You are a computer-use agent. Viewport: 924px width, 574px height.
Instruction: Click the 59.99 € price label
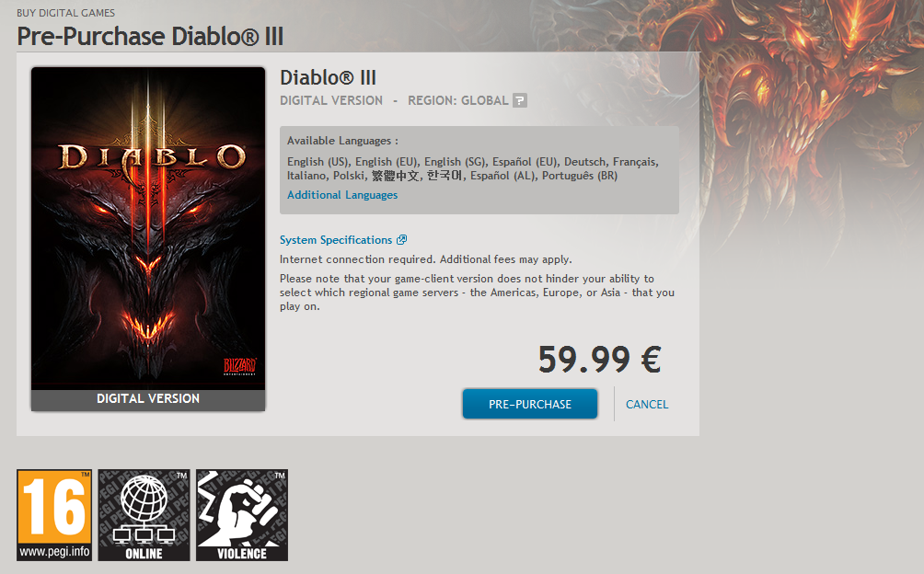(600, 359)
